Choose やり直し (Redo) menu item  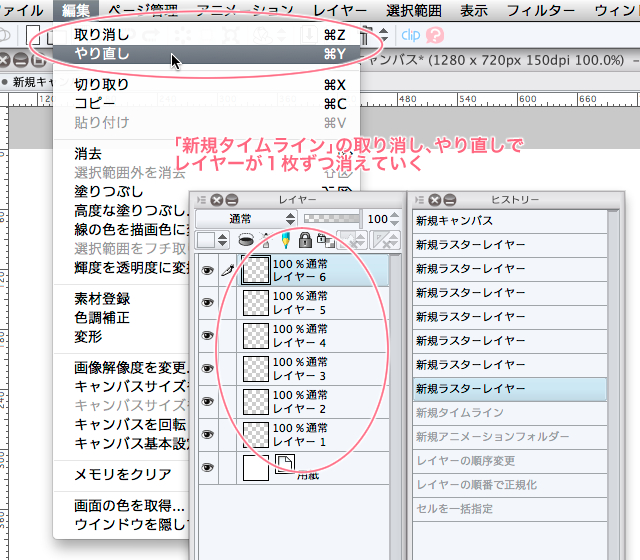[207, 54]
